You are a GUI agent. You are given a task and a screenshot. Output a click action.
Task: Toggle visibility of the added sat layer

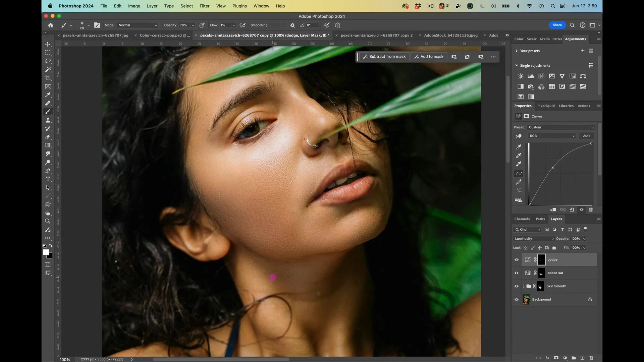coord(517,273)
